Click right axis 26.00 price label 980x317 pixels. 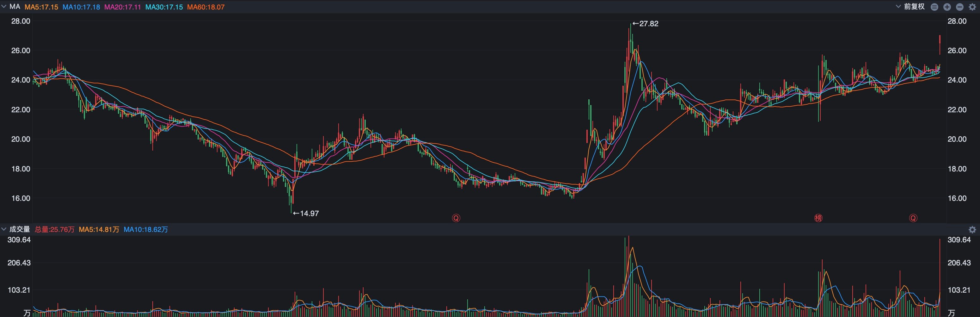coord(957,51)
